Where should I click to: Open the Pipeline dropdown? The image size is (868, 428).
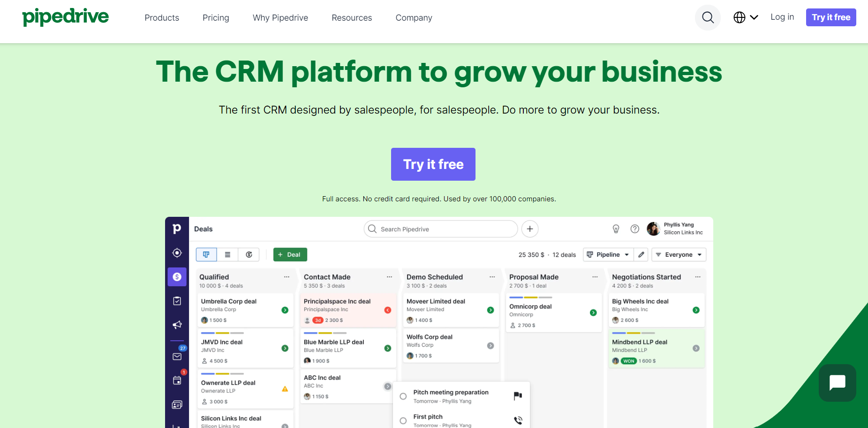point(608,254)
